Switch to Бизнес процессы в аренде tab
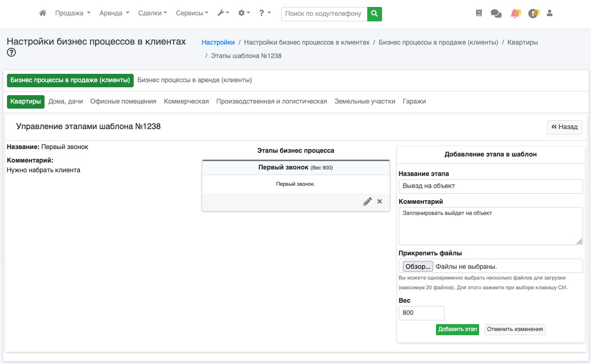The height and width of the screenshot is (364, 591). point(195,80)
